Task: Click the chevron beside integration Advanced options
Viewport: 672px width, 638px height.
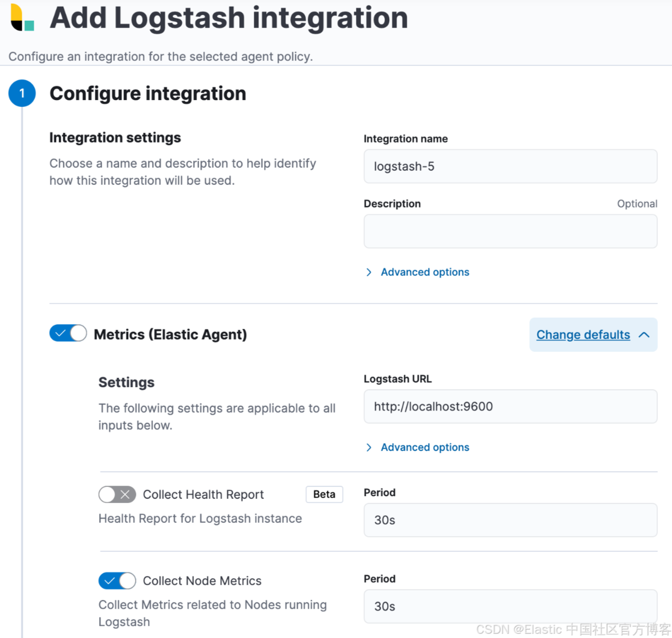Action: 369,273
